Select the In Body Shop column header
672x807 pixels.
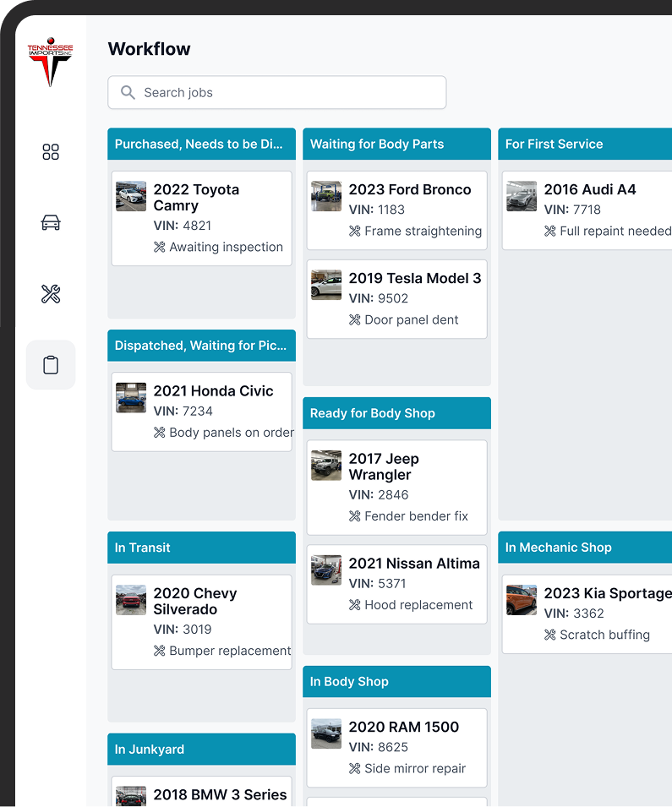396,681
